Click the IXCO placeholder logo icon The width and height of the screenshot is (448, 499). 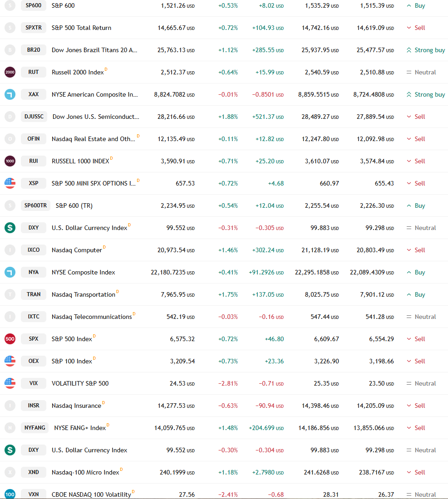click(10, 250)
